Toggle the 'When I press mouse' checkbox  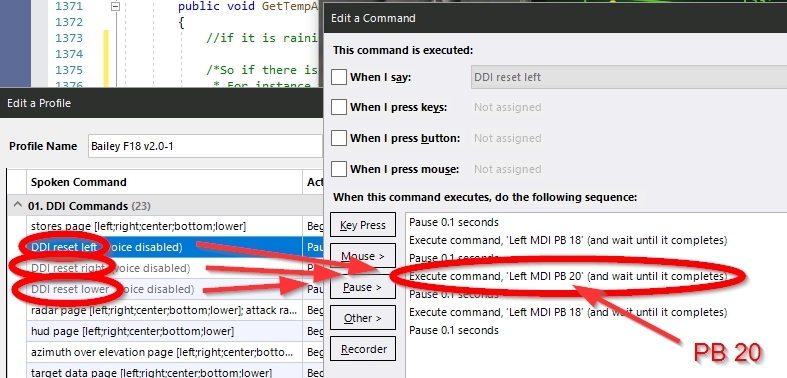pos(339,169)
